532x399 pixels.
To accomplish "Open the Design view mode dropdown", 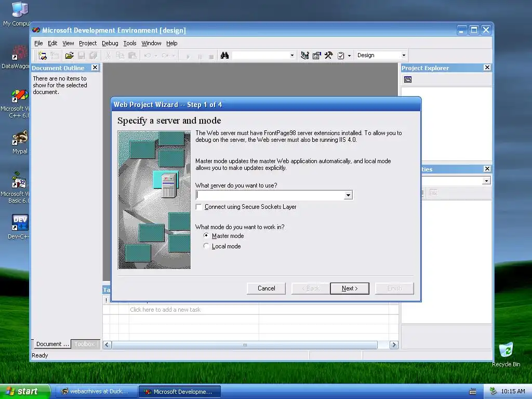I will point(404,55).
